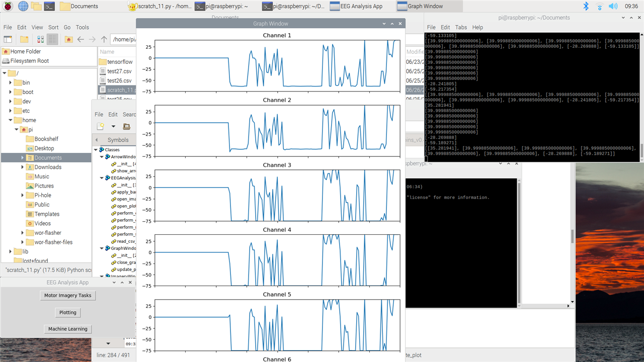
Task: Click the Plotting button
Action: coord(68,312)
